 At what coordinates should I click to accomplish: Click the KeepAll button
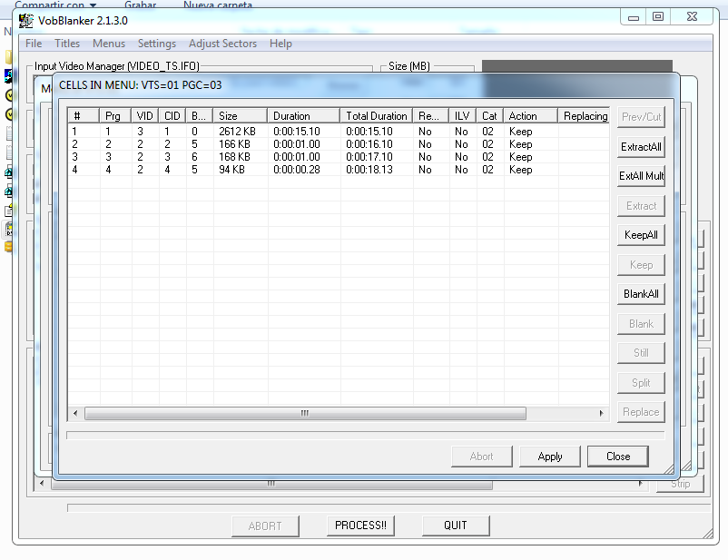pyautogui.click(x=641, y=235)
